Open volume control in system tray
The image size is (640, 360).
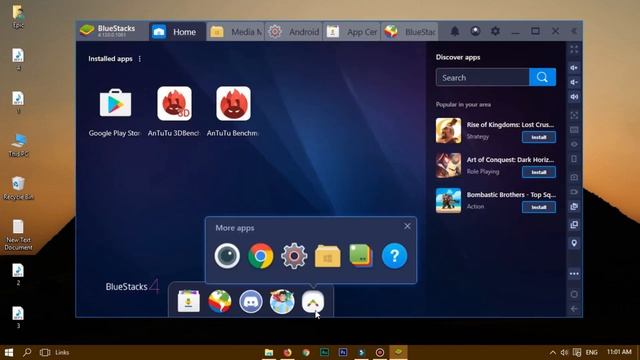coord(564,352)
